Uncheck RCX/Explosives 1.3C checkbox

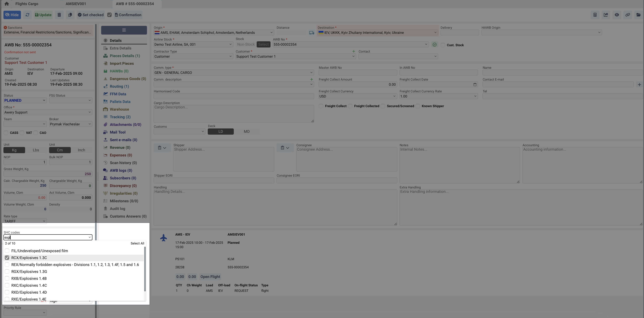coord(7,258)
